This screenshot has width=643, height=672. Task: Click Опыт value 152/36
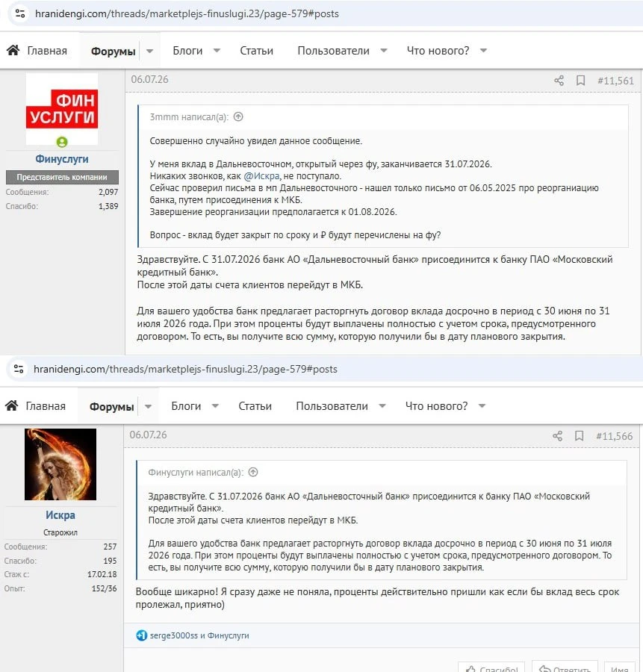(104, 588)
